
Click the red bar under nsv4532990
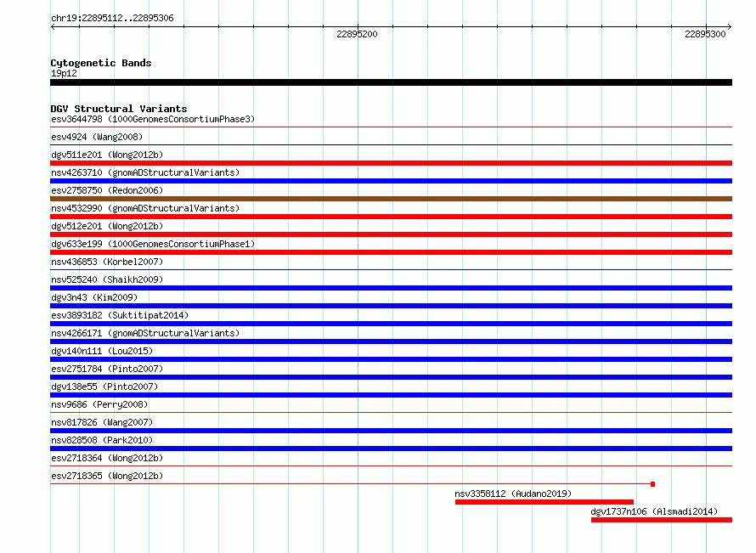pyautogui.click(x=391, y=217)
